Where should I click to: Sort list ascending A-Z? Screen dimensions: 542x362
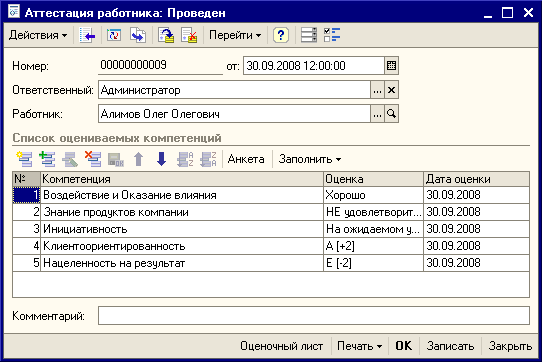pos(185,159)
